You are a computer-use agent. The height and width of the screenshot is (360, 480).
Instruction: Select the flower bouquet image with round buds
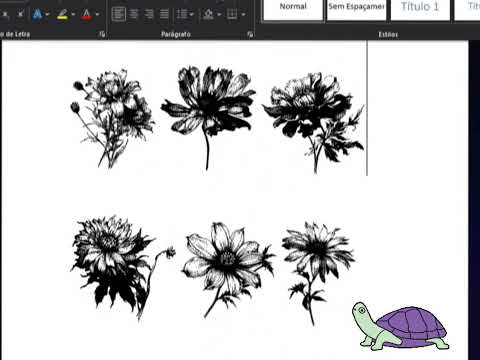tap(112, 118)
